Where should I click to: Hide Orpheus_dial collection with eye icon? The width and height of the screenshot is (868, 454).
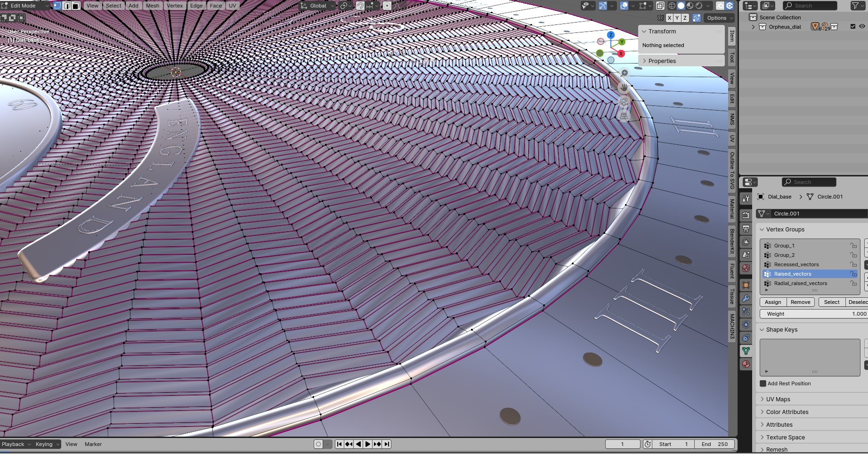coord(862,27)
